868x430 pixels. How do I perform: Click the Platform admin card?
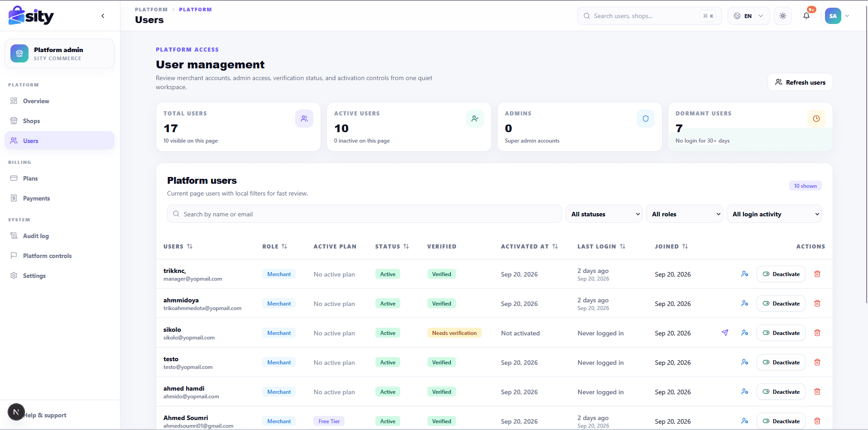[x=59, y=53]
